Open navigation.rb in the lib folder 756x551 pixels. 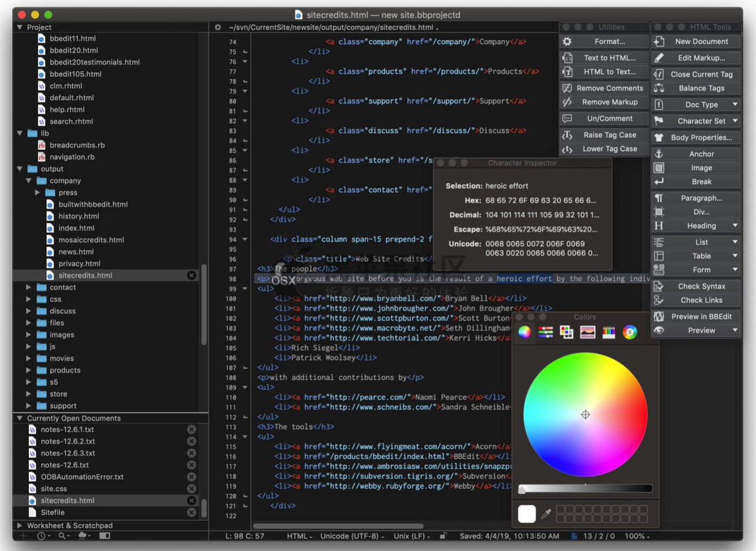72,157
